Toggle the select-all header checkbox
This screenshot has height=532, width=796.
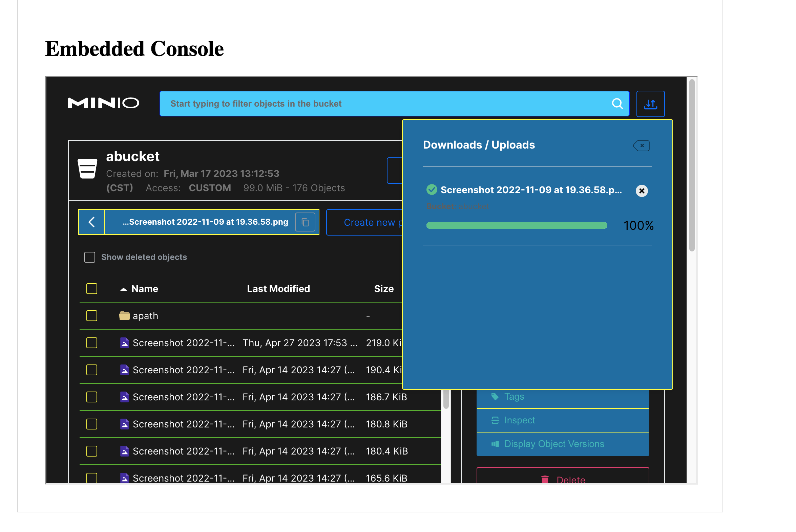coord(92,289)
